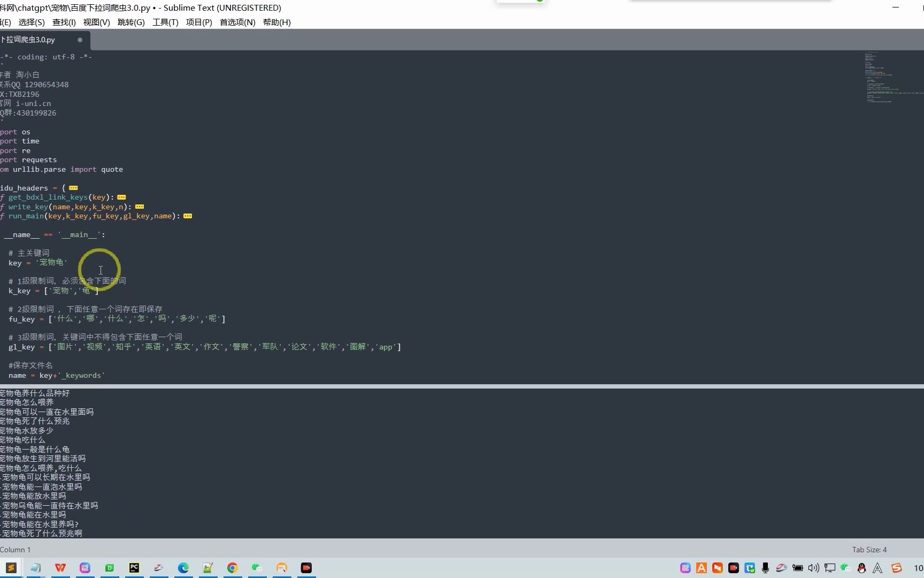Open the 项目(P) menu
This screenshot has width=924, height=578.
pos(199,22)
